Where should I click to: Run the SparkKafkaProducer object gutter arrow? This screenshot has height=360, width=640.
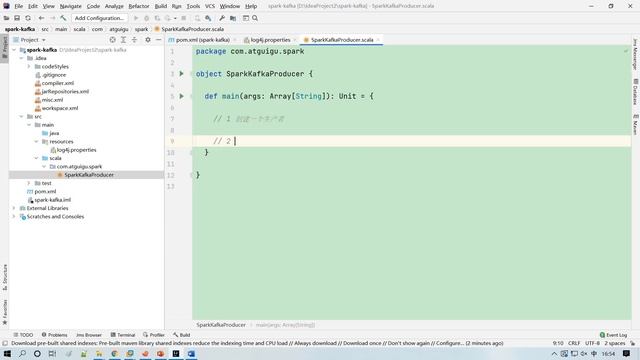(182, 74)
